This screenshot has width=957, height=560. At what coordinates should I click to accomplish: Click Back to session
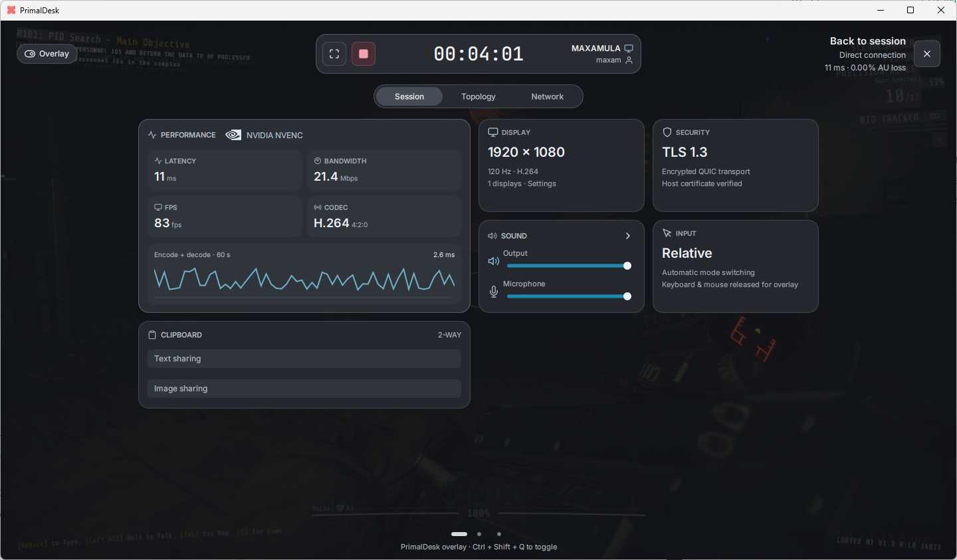[868, 41]
